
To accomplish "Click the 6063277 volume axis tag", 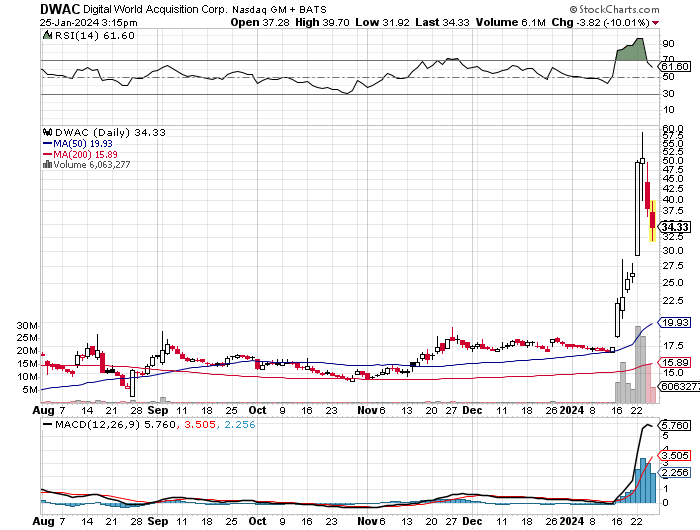I will 679,387.
